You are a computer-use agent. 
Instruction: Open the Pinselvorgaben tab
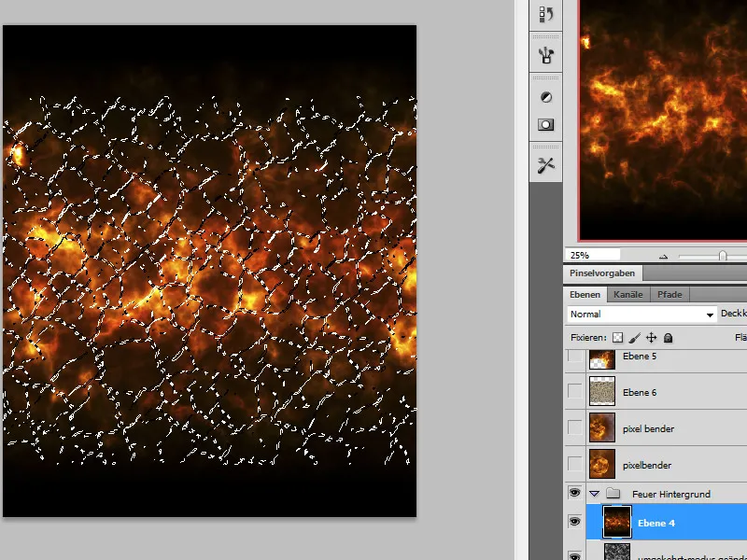[602, 273]
